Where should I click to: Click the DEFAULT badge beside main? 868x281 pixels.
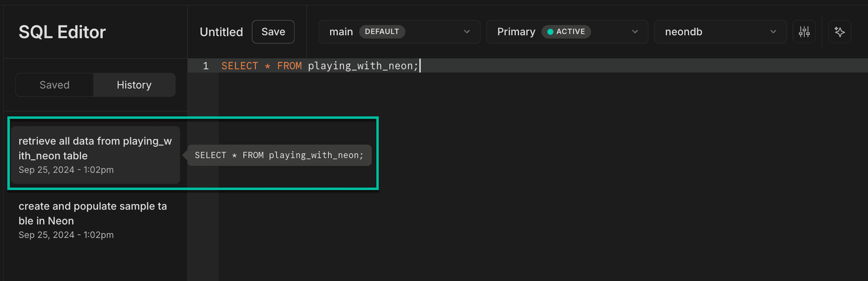tap(382, 32)
